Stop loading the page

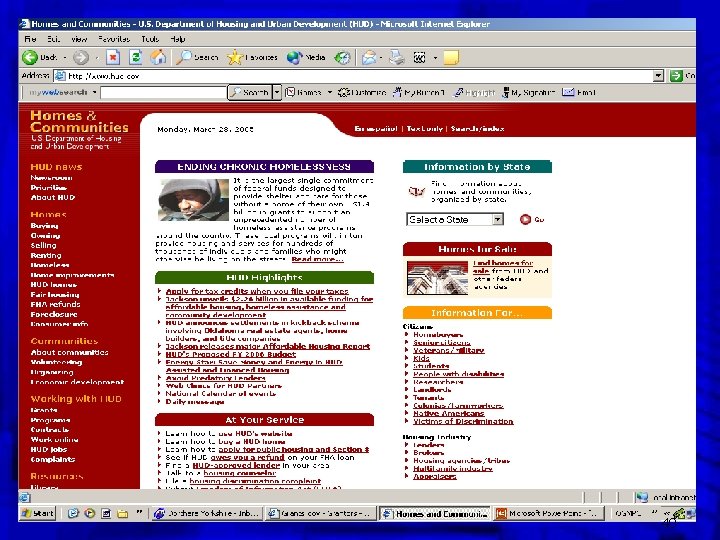pyautogui.click(x=113, y=57)
